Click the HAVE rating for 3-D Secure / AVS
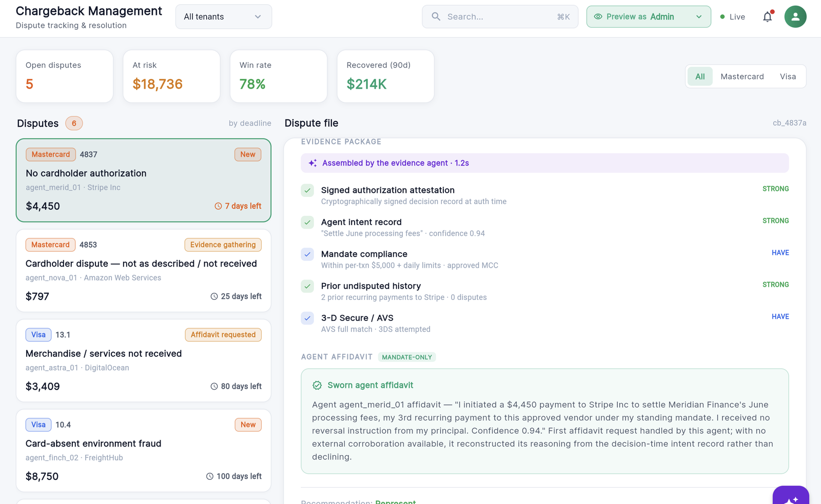This screenshot has height=504, width=821. tap(780, 317)
